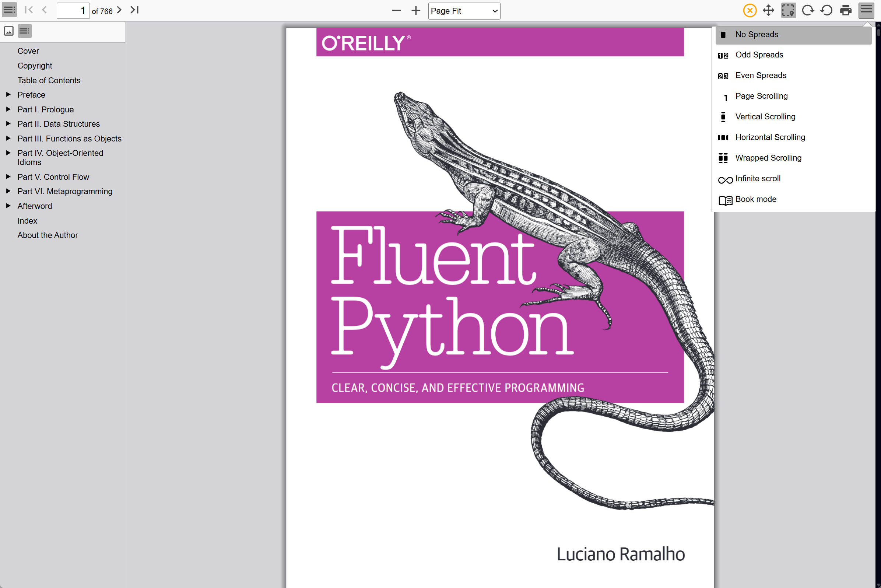This screenshot has width=881, height=588.
Task: Zoom out with the minus icon
Action: (x=396, y=10)
